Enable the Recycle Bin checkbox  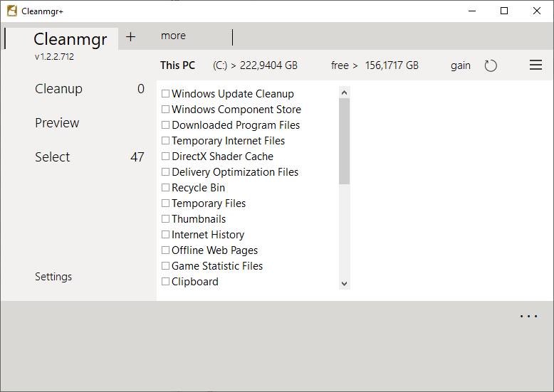click(x=165, y=188)
